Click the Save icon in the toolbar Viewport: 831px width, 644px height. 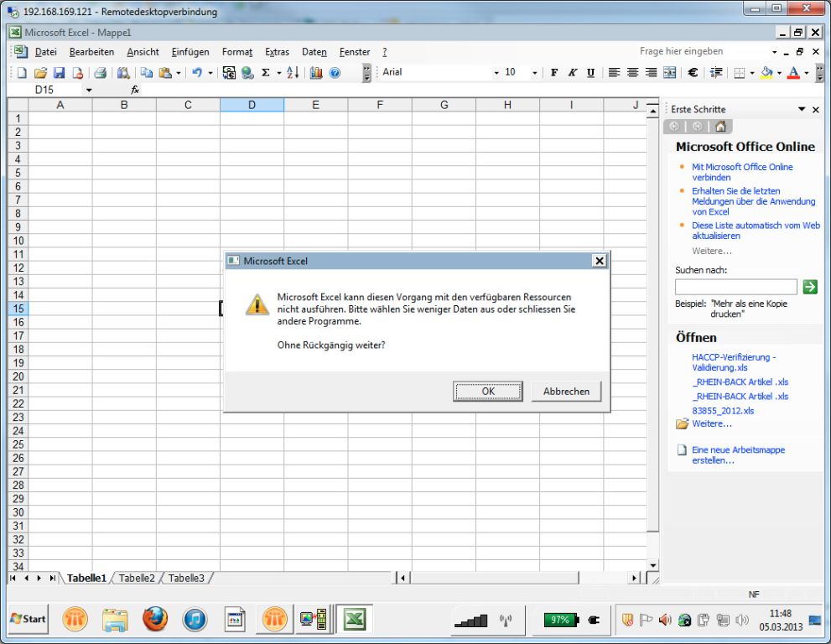(x=59, y=73)
